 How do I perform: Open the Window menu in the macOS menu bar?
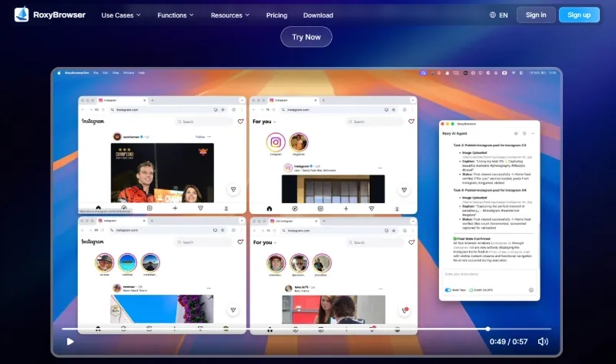click(x=129, y=72)
